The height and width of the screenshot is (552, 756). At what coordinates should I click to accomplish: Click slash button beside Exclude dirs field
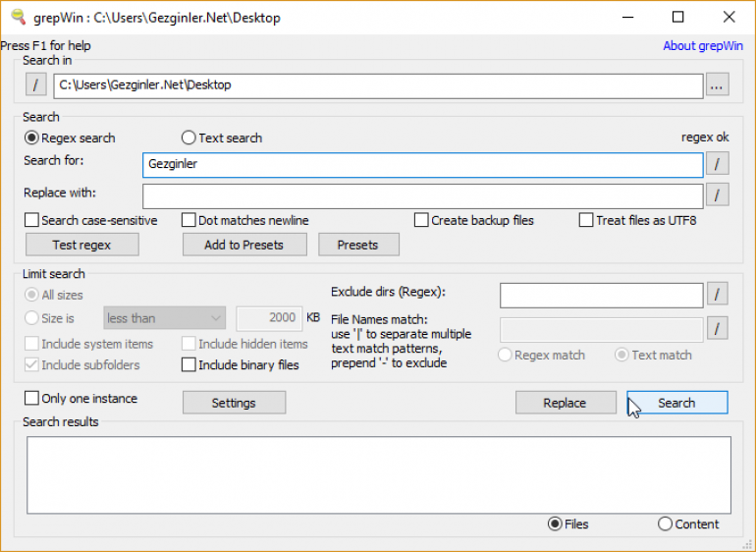(x=718, y=294)
